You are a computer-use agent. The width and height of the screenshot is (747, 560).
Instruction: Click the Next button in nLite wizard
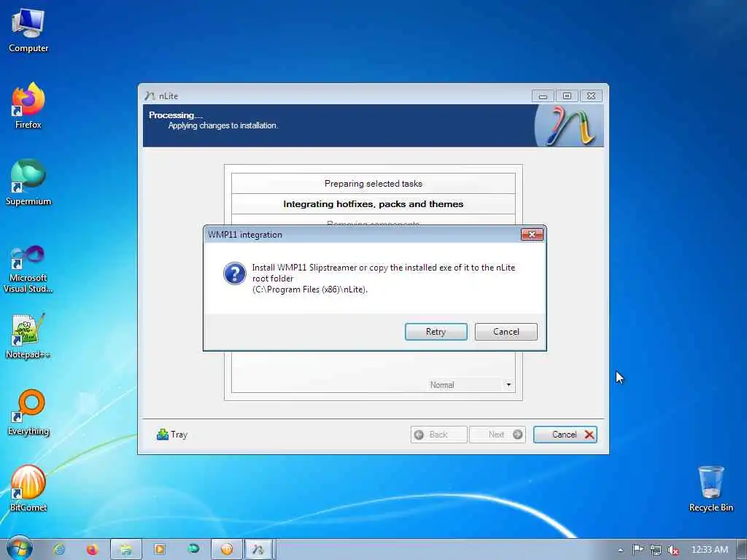pyautogui.click(x=498, y=435)
